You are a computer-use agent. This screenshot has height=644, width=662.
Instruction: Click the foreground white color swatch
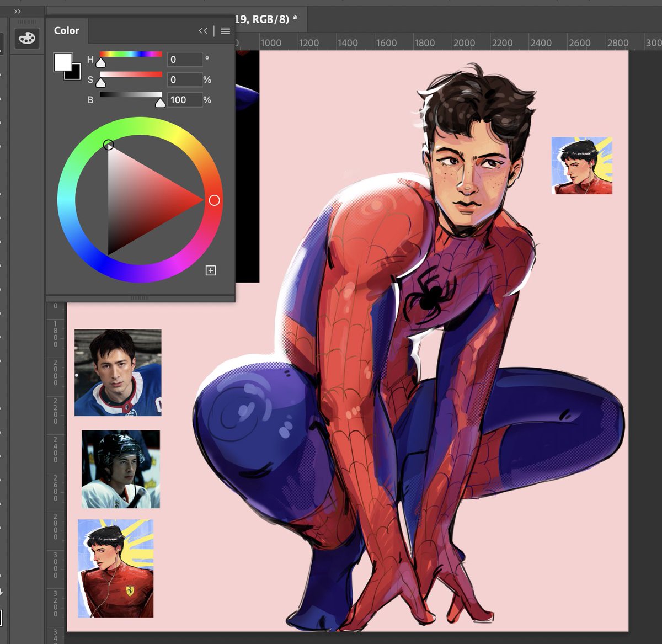(x=62, y=62)
